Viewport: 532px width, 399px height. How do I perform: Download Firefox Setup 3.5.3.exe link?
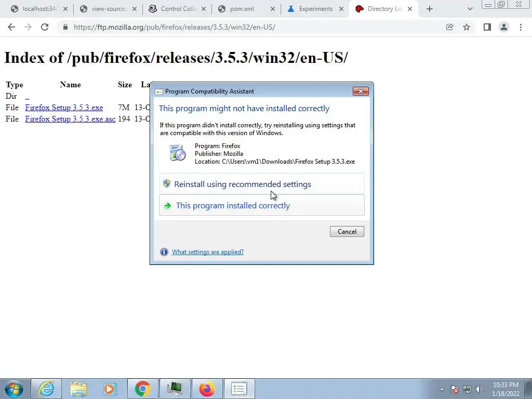[x=64, y=108]
